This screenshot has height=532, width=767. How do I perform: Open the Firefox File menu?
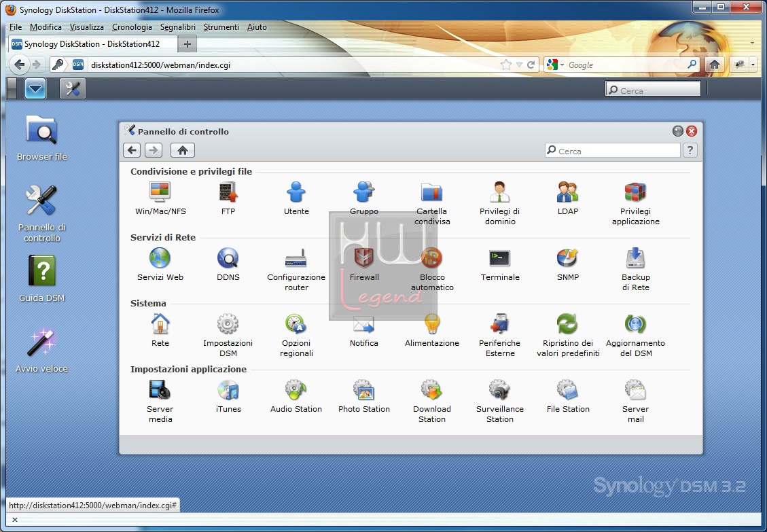click(16, 27)
